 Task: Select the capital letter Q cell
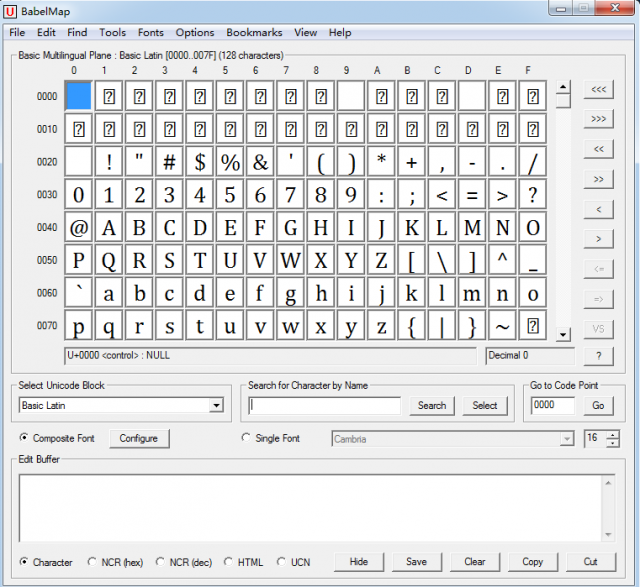[x=109, y=260]
